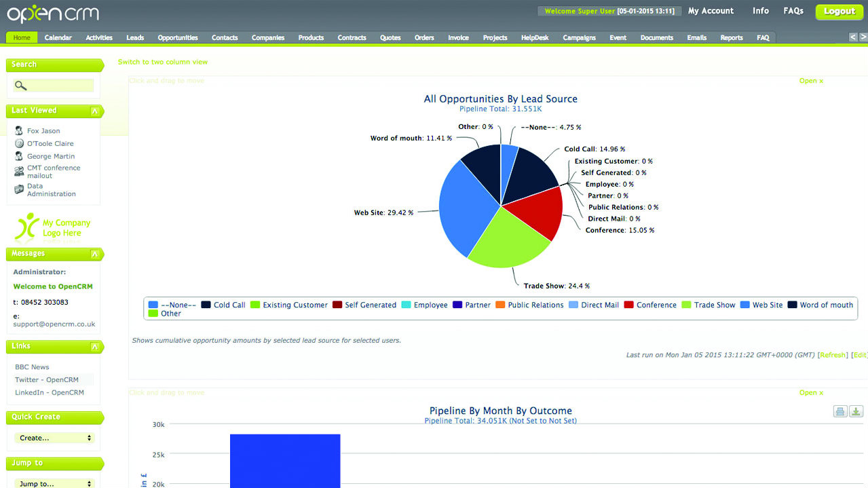Switch to the Leads tab

pyautogui.click(x=135, y=37)
